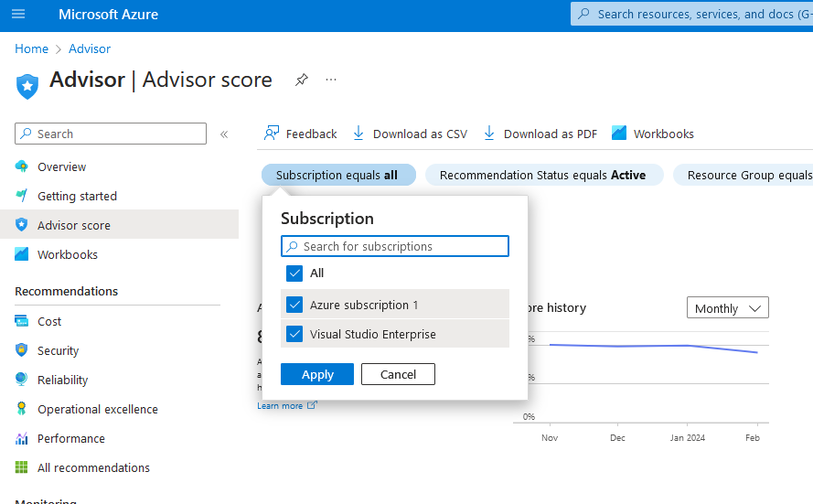Uncheck Azure subscription 1 checkbox

click(x=294, y=305)
